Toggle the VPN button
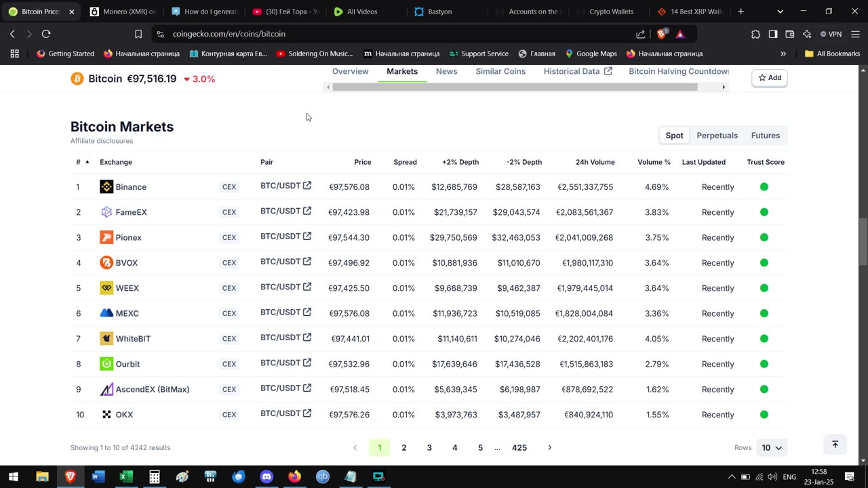This screenshot has height=488, width=868. (831, 34)
